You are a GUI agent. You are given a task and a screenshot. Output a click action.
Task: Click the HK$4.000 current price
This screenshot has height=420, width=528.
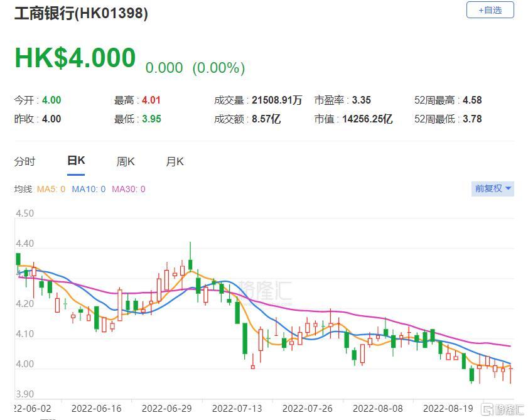click(75, 58)
